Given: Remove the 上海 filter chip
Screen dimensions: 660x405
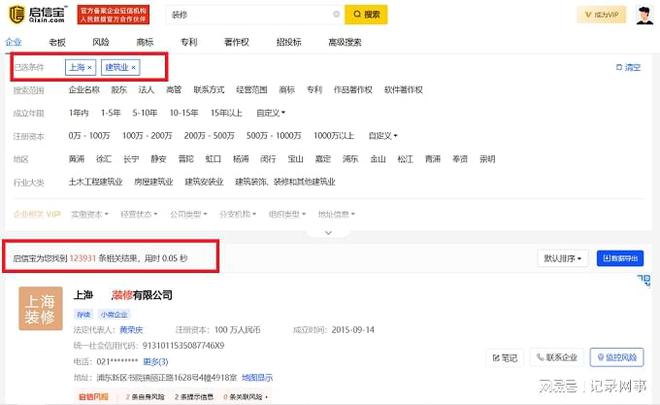Looking at the screenshot, I should coord(90,67).
